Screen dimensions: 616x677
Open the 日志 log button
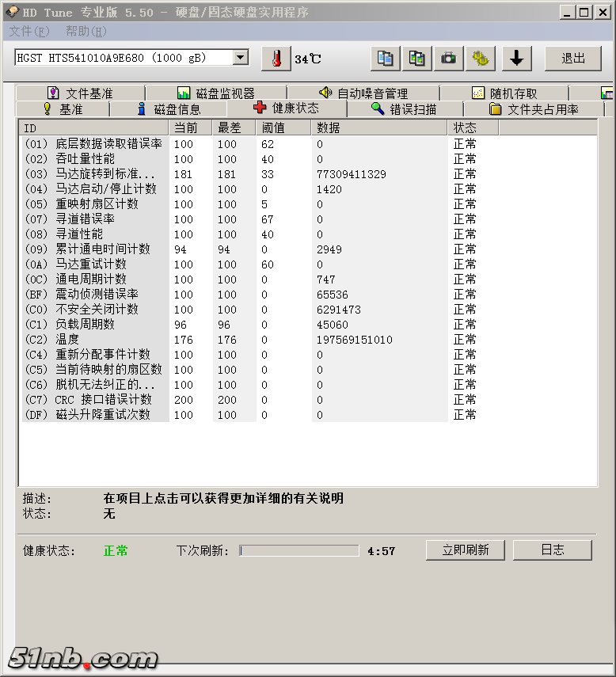(552, 550)
